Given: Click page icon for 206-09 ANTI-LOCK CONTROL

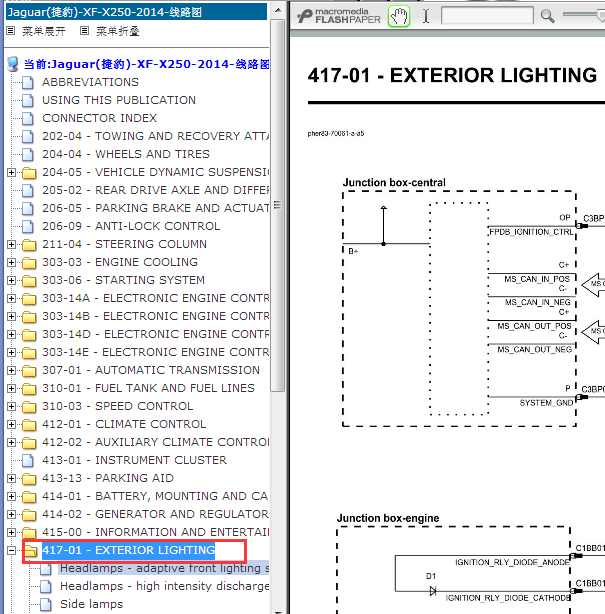Looking at the screenshot, I should (x=28, y=227).
